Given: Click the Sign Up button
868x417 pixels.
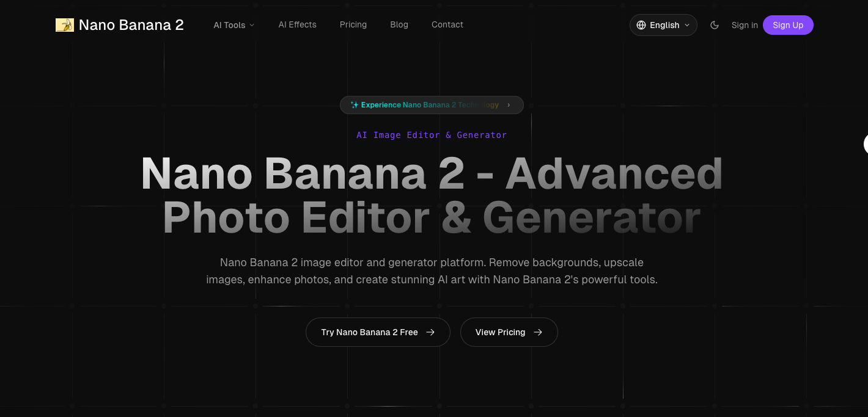Looking at the screenshot, I should point(788,25).
